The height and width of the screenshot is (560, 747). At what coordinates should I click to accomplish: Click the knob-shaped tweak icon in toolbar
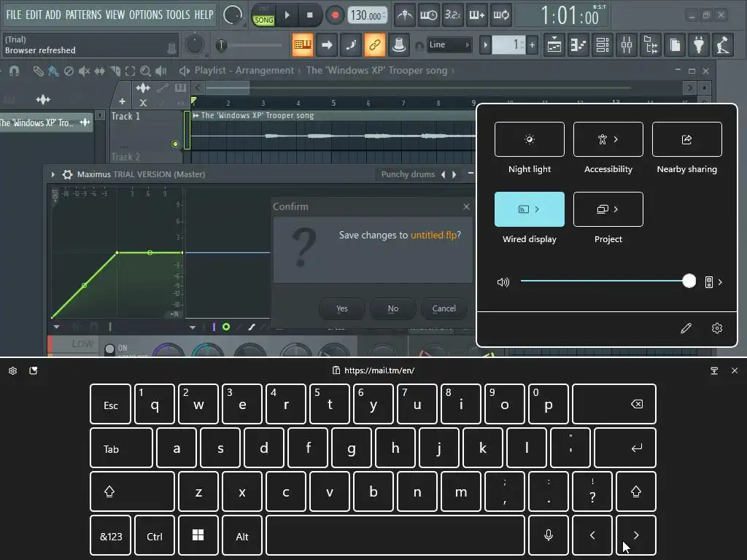click(399, 44)
